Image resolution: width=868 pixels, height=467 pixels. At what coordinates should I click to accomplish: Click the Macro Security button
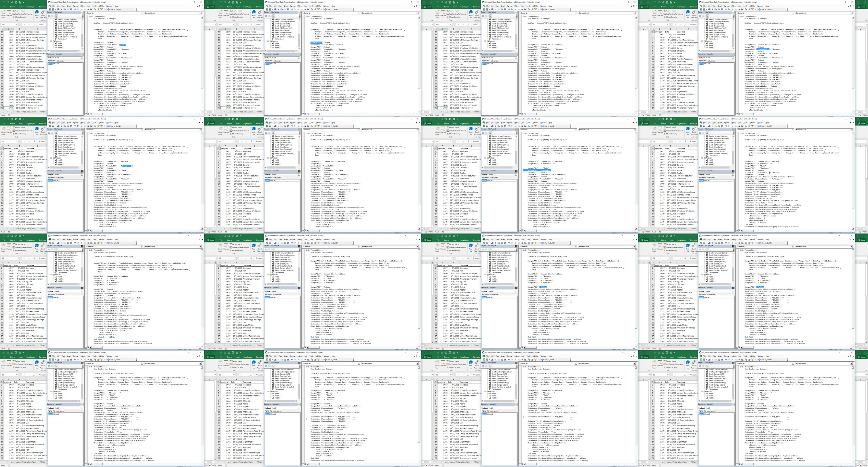tap(20, 17)
